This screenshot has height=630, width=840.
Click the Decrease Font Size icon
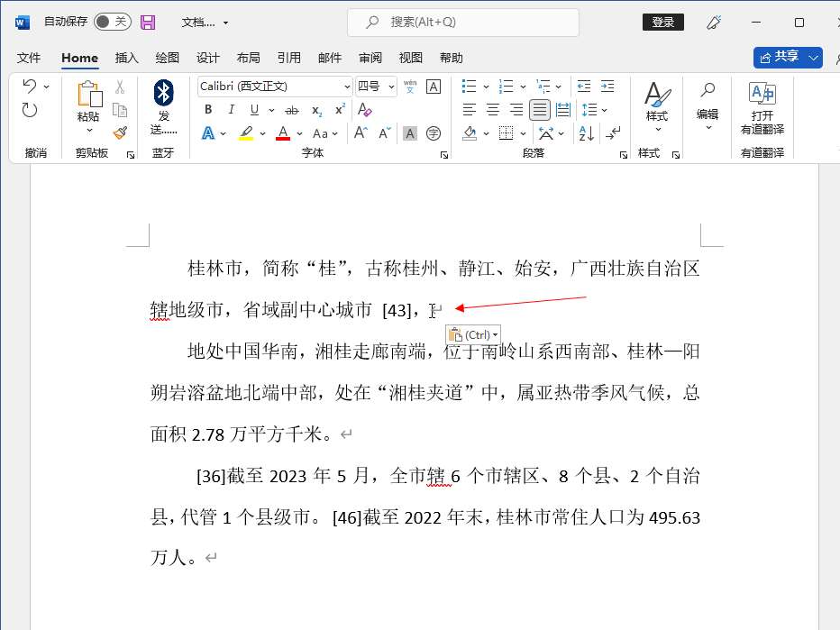pyautogui.click(x=385, y=132)
